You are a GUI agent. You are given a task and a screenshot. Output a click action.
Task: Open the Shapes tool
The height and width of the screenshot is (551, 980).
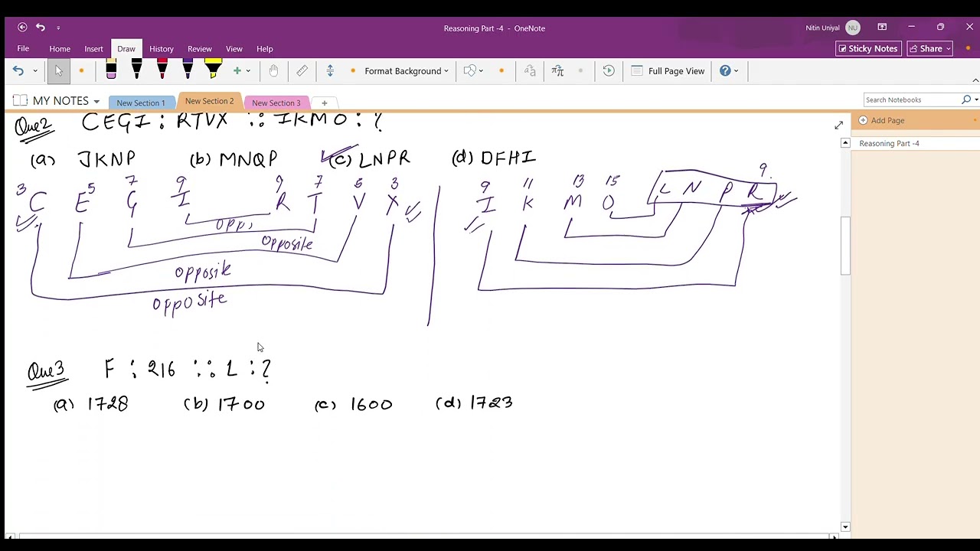469,71
